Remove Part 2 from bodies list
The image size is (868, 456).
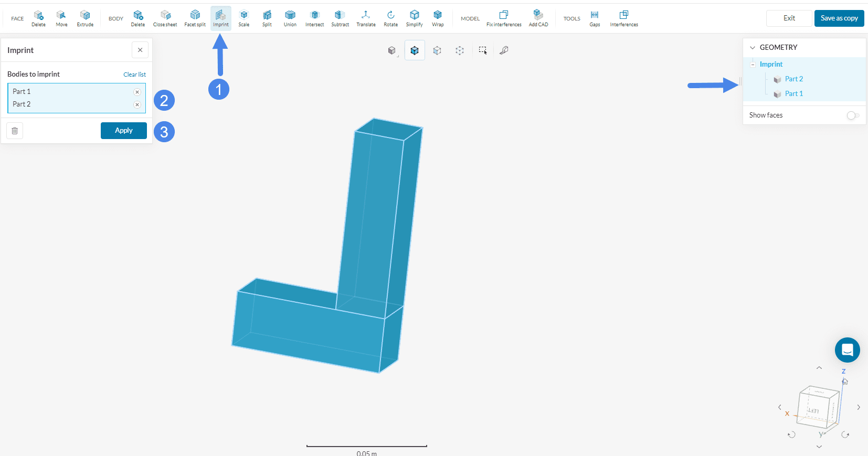coord(137,104)
